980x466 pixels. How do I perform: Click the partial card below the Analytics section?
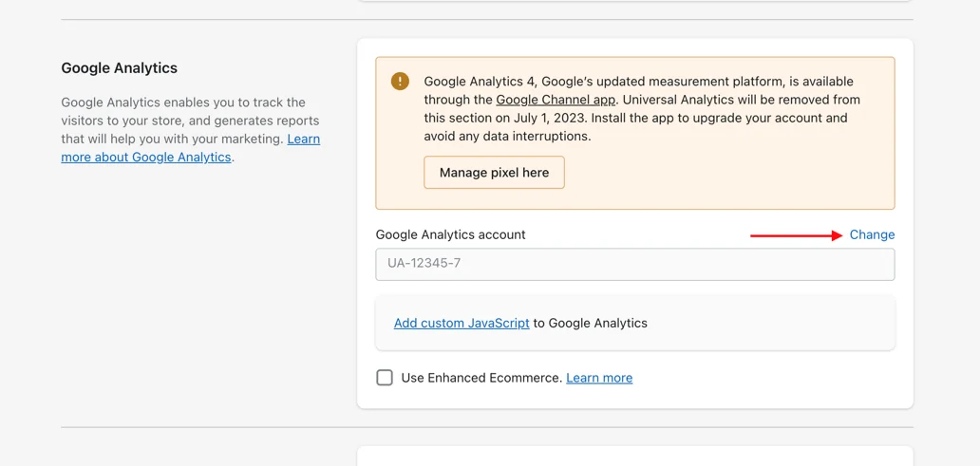click(634, 457)
